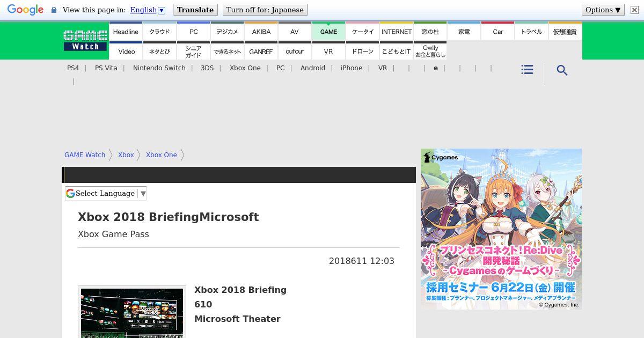Go to 3DS category link
The width and height of the screenshot is (644, 338).
[207, 68]
